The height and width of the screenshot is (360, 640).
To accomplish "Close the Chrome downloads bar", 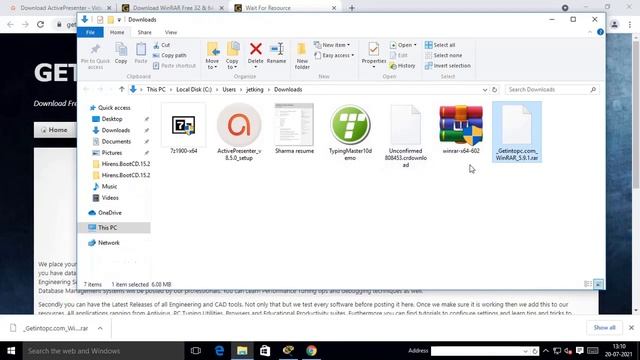I will coord(631,328).
